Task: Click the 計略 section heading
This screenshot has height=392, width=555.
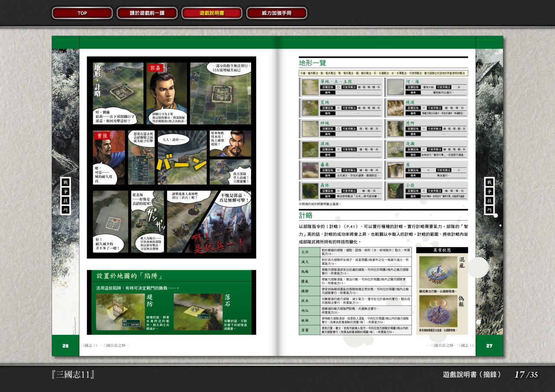Action: 306,216
